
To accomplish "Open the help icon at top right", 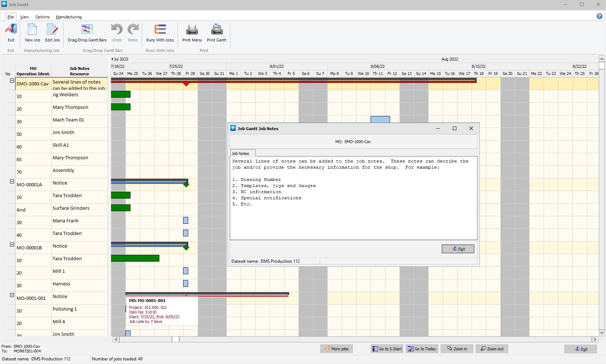I will [599, 16].
